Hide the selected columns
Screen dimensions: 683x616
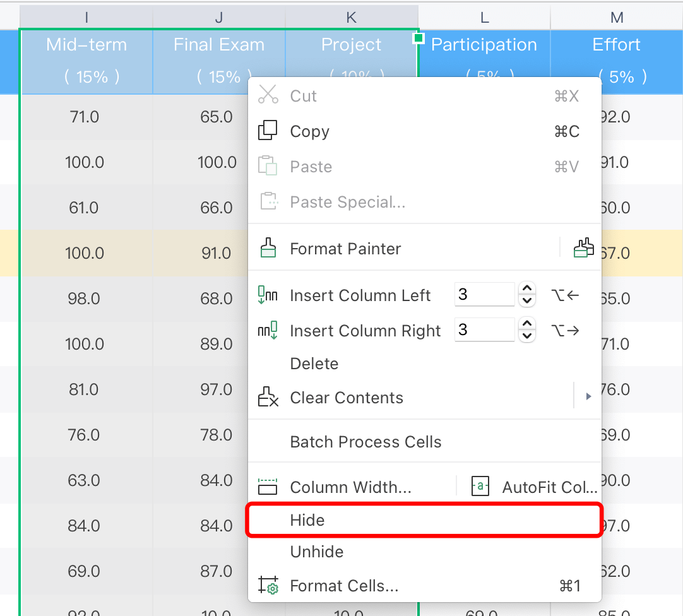tap(307, 520)
